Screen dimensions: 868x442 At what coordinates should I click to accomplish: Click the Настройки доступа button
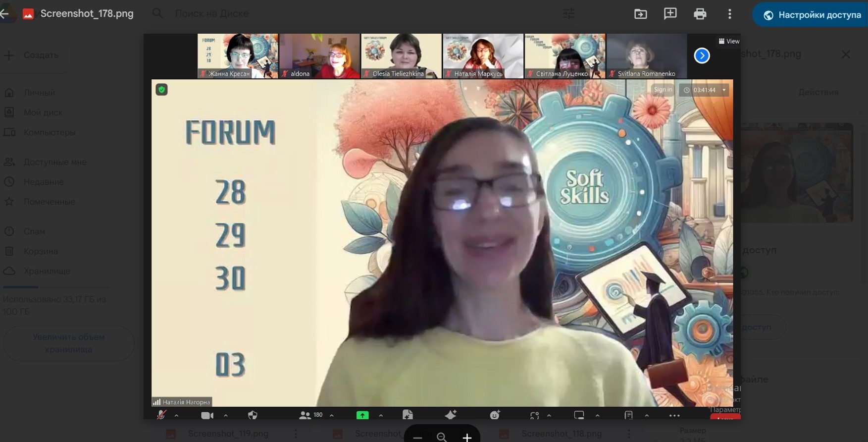tap(812, 15)
